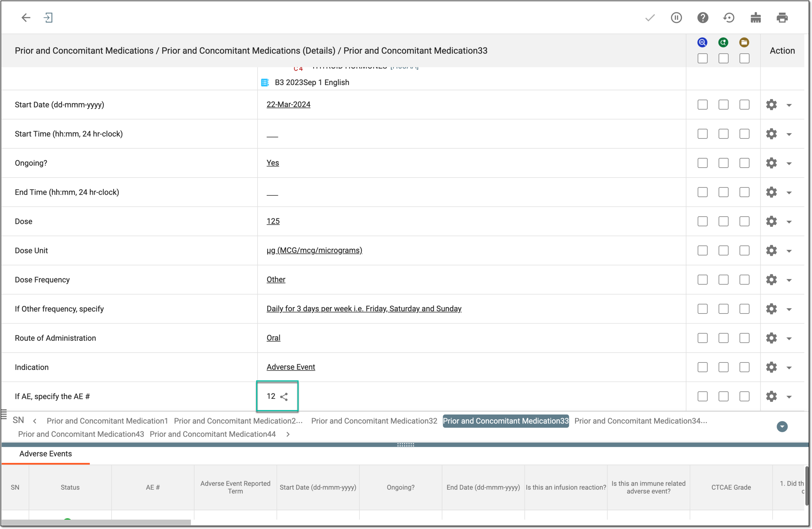Click the horizontal scrollbar in Adverse Events grid
Image resolution: width=812 pixels, height=529 pixels.
click(x=96, y=523)
